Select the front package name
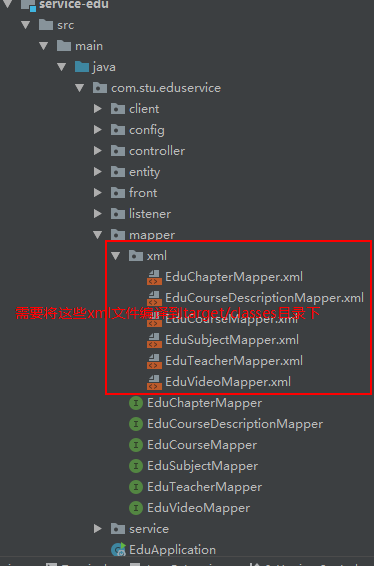 pyautogui.click(x=143, y=192)
